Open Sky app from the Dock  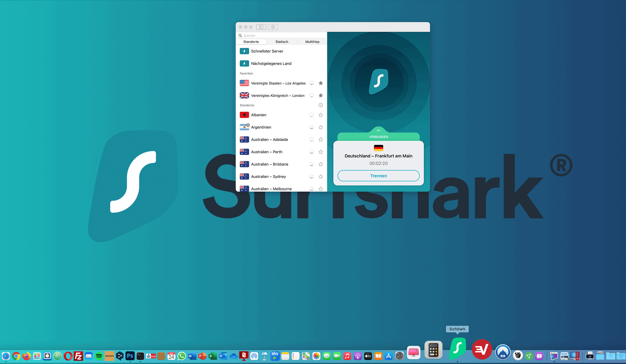275,356
